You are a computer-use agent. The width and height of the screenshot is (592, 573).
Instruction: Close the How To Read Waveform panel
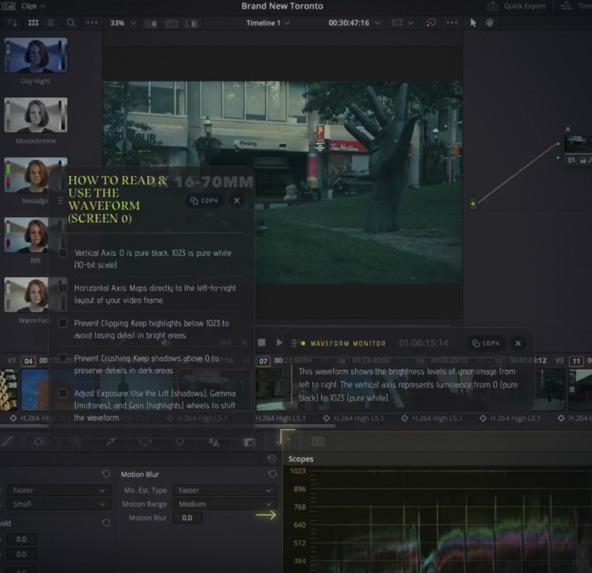[x=237, y=200]
